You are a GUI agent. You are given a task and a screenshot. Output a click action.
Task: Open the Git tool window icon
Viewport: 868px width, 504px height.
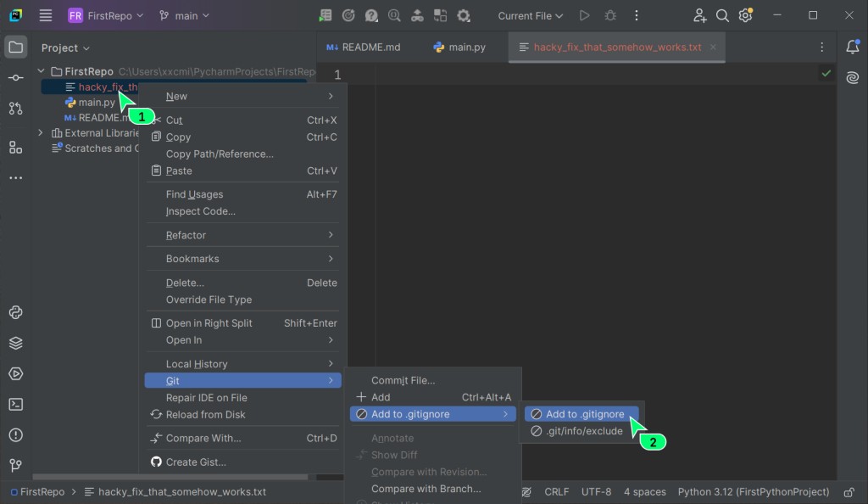pos(15,465)
